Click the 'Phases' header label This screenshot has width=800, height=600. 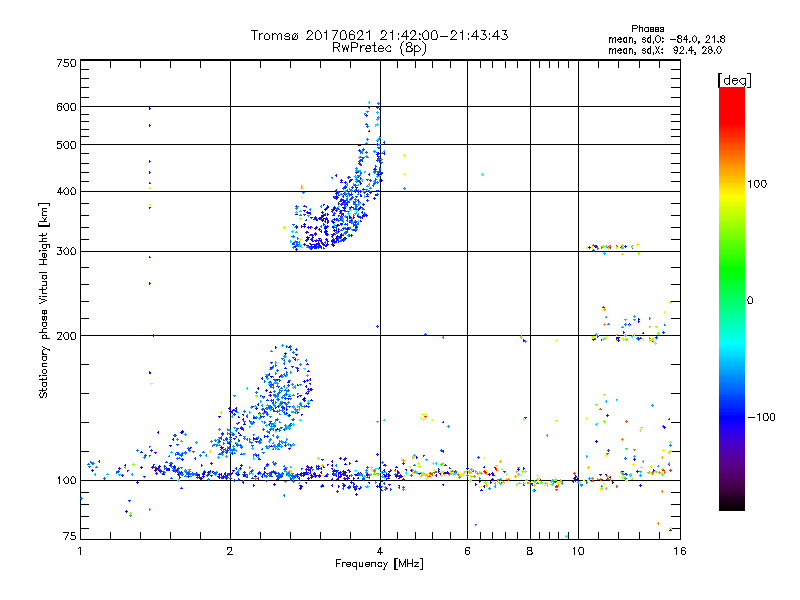click(x=647, y=29)
